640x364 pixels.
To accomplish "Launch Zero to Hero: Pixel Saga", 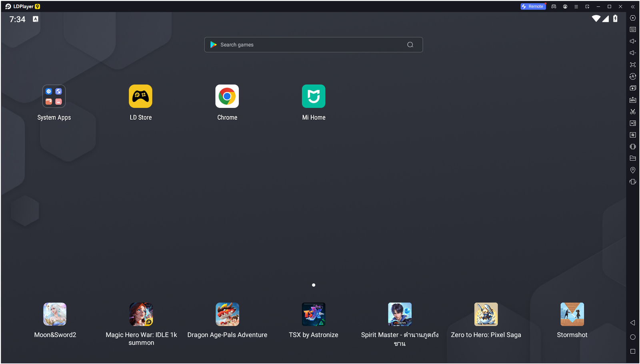I will [486, 314].
